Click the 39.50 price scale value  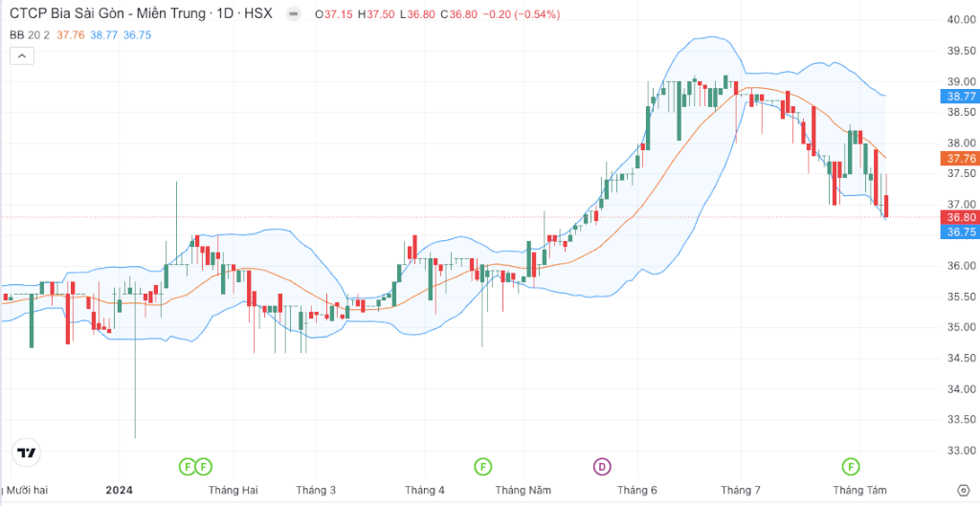coord(961,52)
